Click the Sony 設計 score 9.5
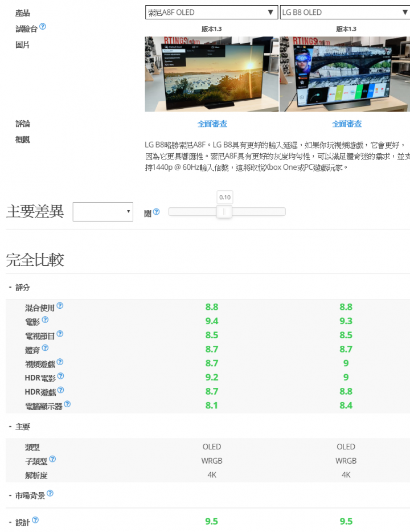This screenshot has width=410, height=532. pyautogui.click(x=212, y=521)
